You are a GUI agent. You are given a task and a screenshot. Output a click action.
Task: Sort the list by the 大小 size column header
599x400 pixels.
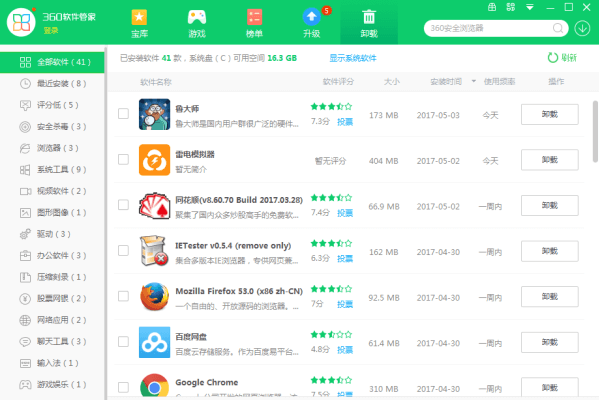(x=392, y=82)
